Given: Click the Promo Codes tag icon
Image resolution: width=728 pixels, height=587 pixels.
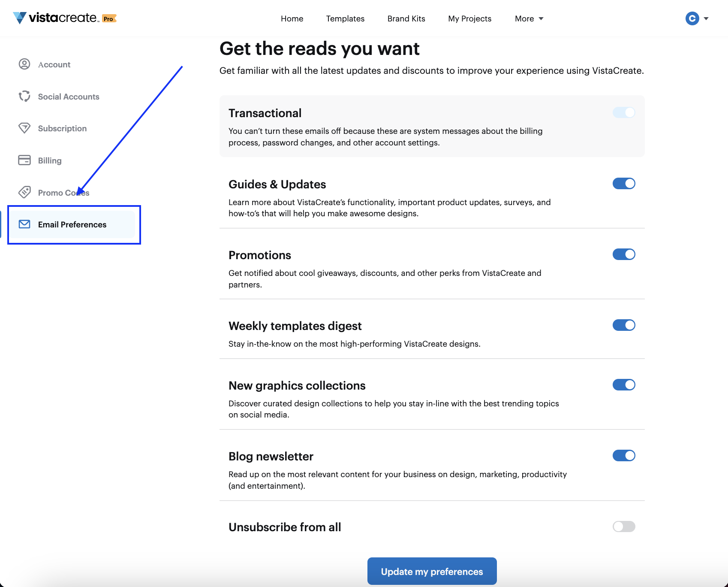Looking at the screenshot, I should [24, 192].
